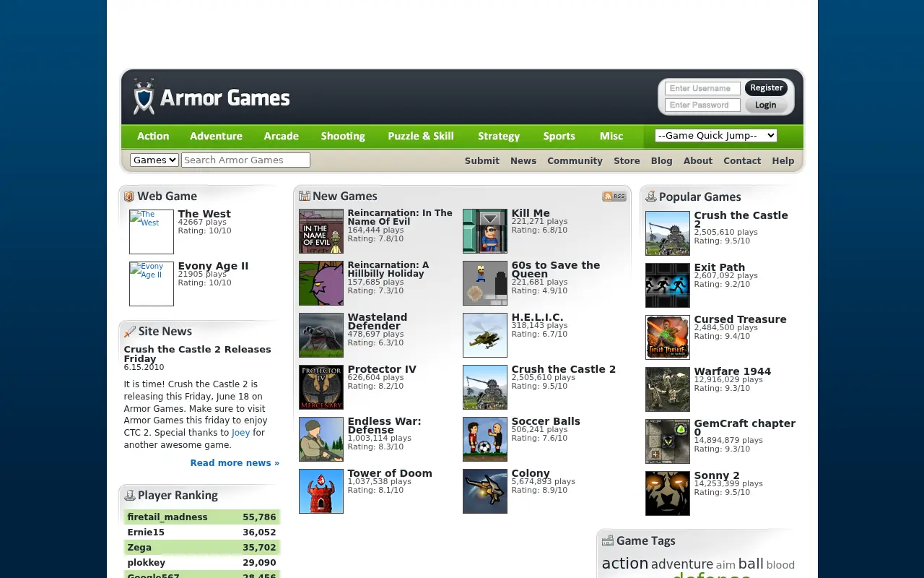Focus the Enter Password field
The image size is (924, 578).
(702, 105)
